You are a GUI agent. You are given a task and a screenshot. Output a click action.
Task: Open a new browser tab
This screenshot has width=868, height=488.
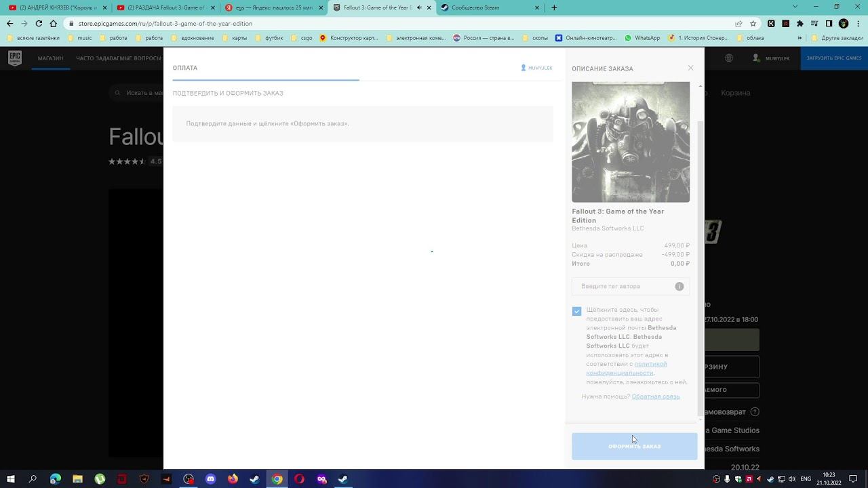click(x=554, y=7)
